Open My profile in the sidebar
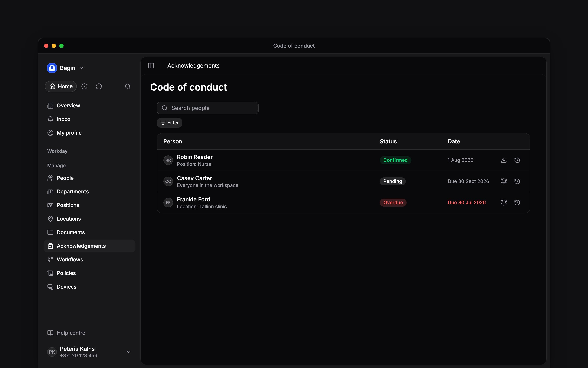Image resolution: width=588 pixels, height=368 pixels. click(89, 133)
